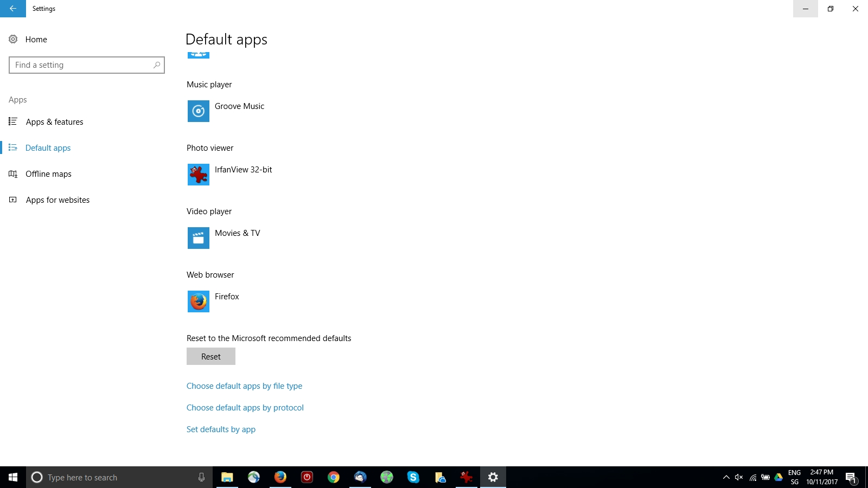868x488 pixels.
Task: Change the Firefox default web browser
Action: 213,301
